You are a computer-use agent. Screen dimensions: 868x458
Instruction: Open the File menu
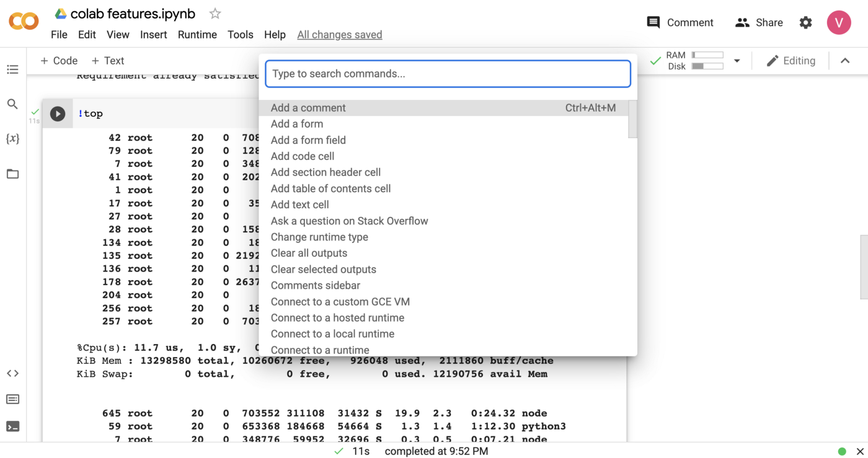(59, 35)
